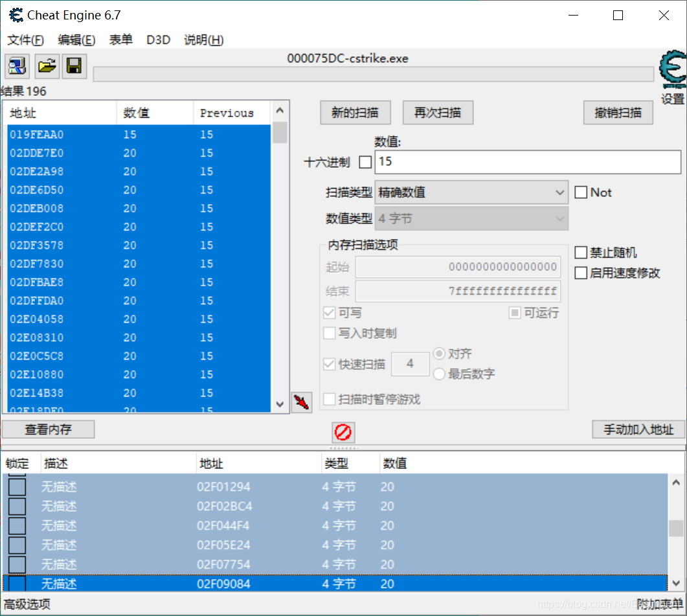Lock the address 02F01294 checkbox
This screenshot has height=616, width=687.
(x=17, y=487)
